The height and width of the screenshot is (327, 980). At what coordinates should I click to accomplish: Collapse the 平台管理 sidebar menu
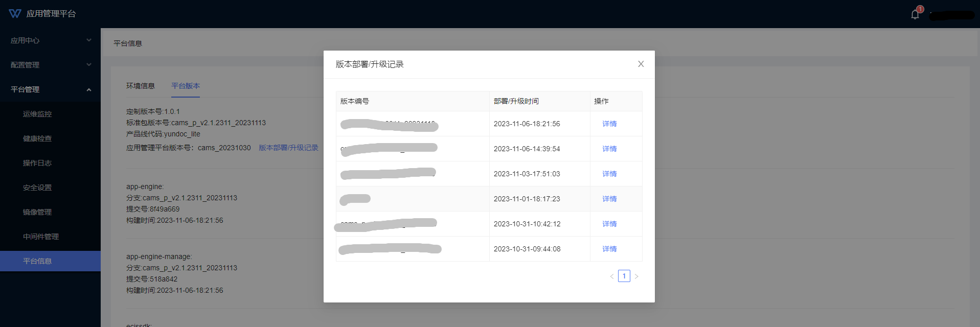coord(50,89)
